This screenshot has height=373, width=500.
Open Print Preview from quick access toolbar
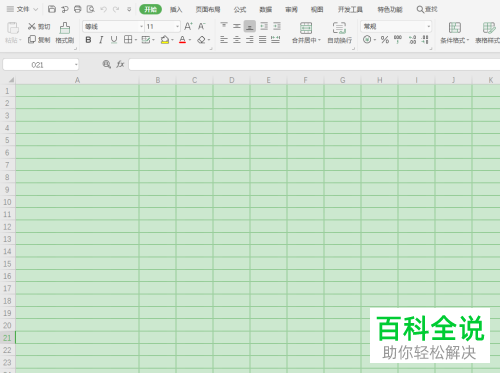pyautogui.click(x=90, y=9)
